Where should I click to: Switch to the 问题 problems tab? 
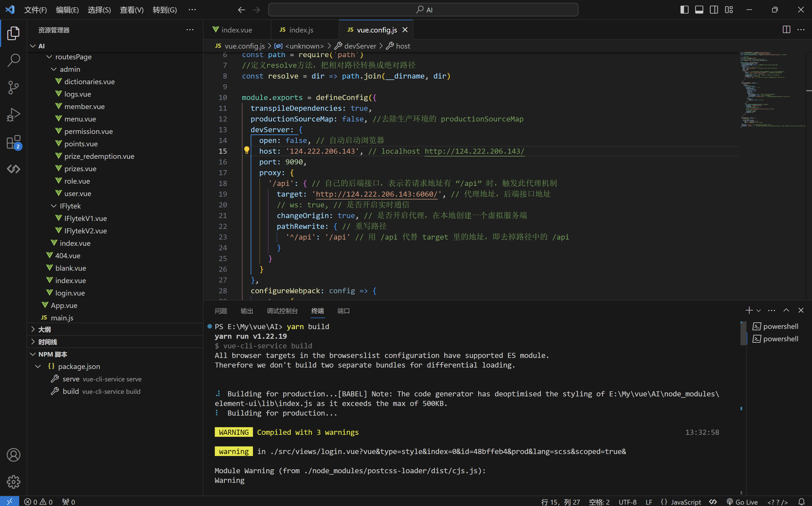click(x=221, y=311)
